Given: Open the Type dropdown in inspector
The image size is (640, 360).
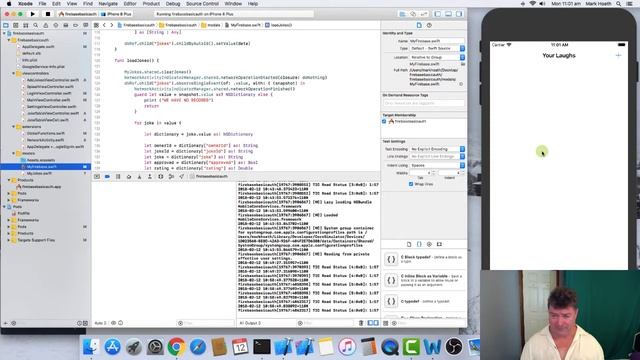Looking at the screenshot, I should tap(437, 48).
